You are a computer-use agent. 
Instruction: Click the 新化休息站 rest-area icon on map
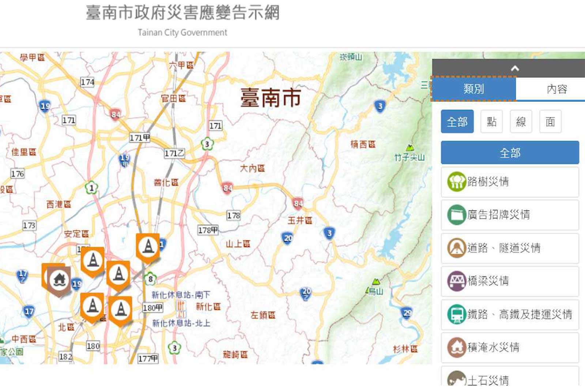point(181,309)
